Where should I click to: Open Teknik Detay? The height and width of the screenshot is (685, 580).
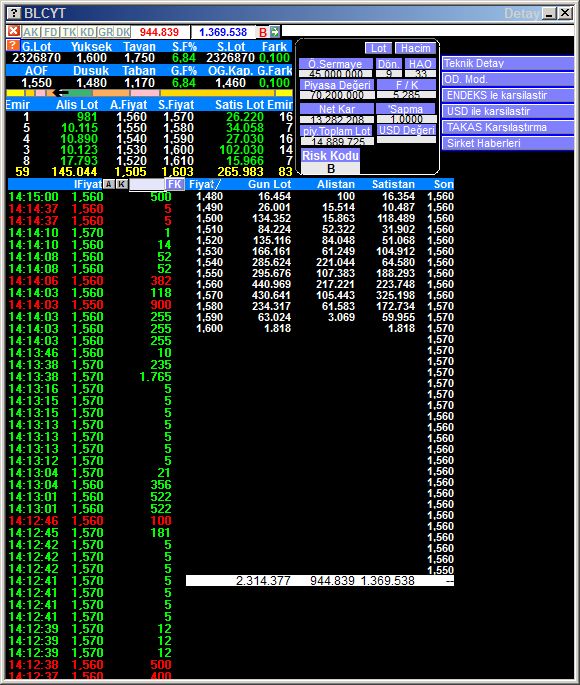point(508,63)
